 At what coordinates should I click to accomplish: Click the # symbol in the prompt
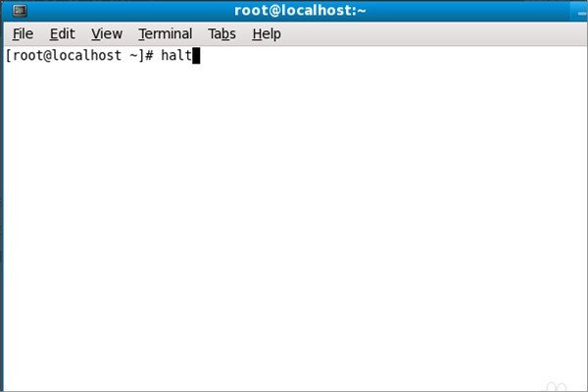[149, 56]
